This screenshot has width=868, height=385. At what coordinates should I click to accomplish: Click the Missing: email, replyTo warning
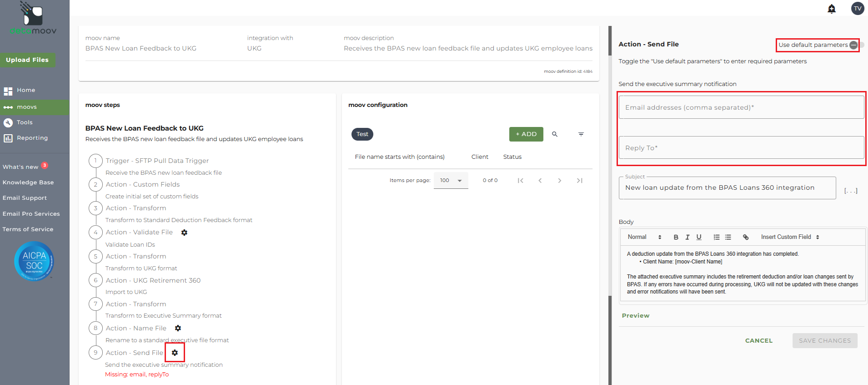click(x=137, y=375)
